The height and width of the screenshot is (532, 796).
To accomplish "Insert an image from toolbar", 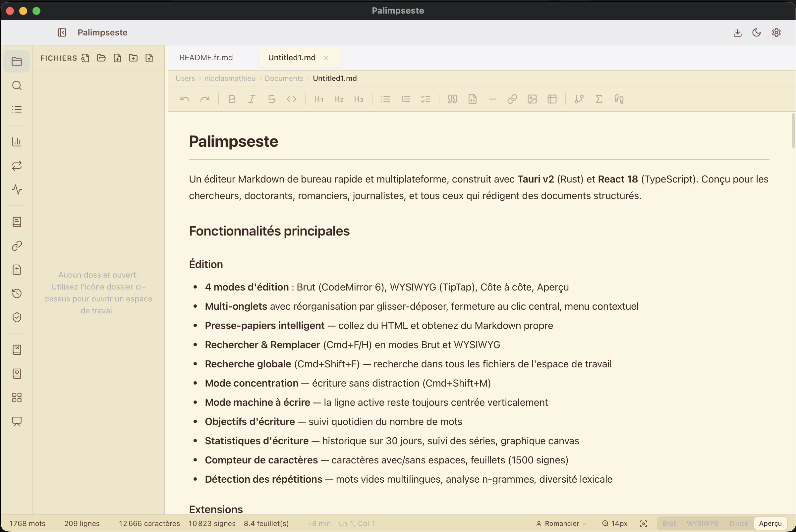I will click(x=532, y=99).
